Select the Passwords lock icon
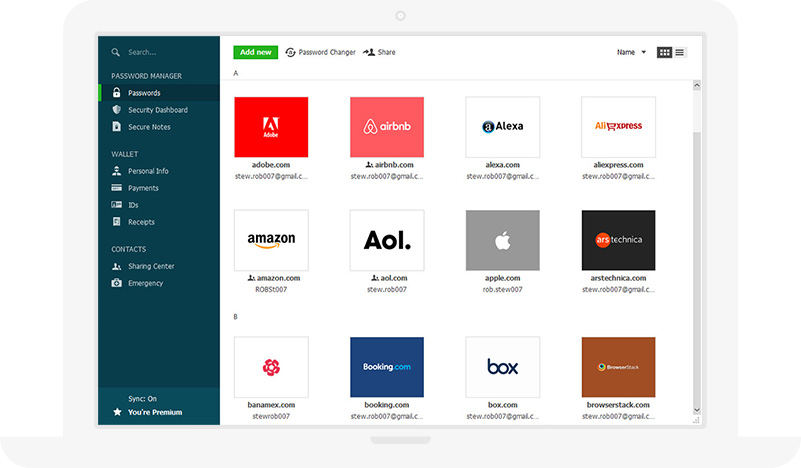 [x=117, y=93]
